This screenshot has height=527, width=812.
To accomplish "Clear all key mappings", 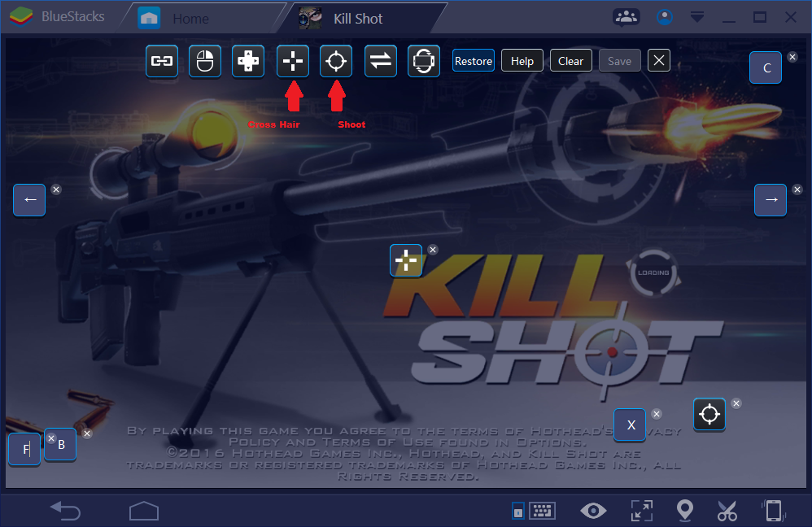I will click(570, 61).
